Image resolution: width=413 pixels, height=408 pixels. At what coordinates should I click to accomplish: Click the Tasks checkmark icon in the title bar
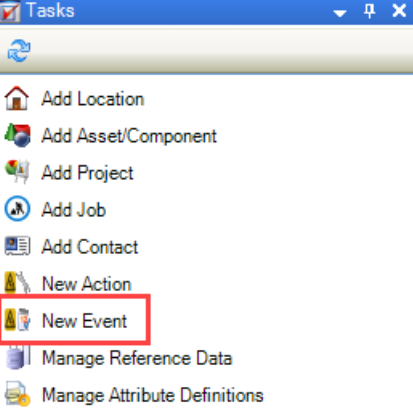[x=10, y=12]
